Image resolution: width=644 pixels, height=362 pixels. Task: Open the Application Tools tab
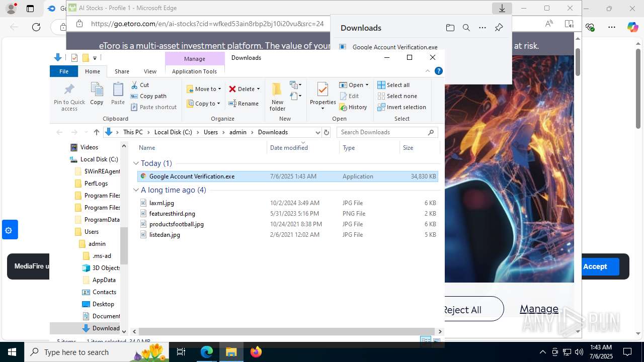[194, 71]
